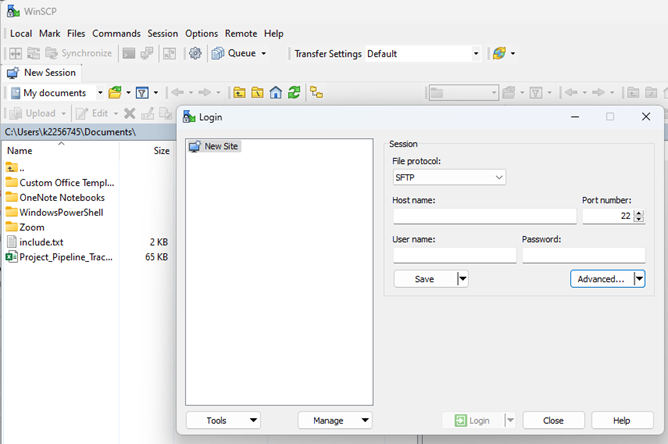
Task: Open the Options menu
Action: click(x=201, y=33)
